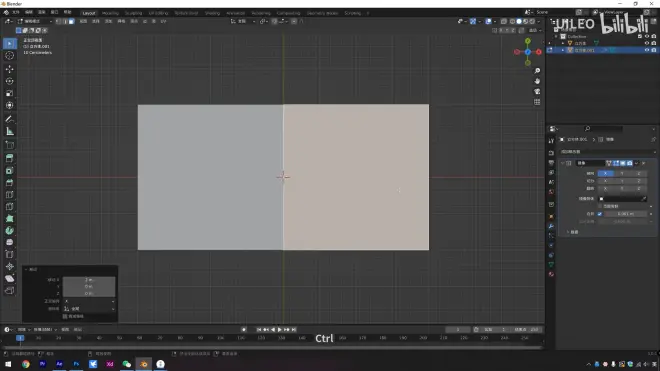
Task: Open the Tool properties tab
Action: pyautogui.click(x=551, y=141)
